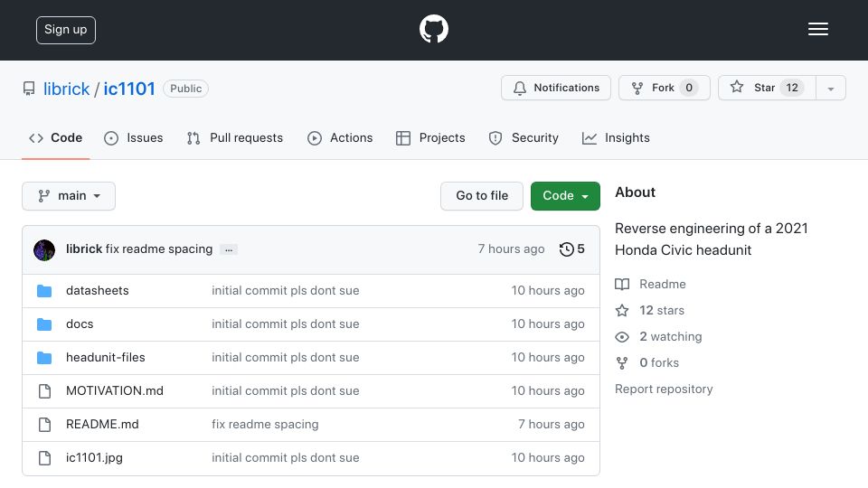
Task: Open datasheets row 'initial commit pls dont sue'
Action: pos(285,290)
